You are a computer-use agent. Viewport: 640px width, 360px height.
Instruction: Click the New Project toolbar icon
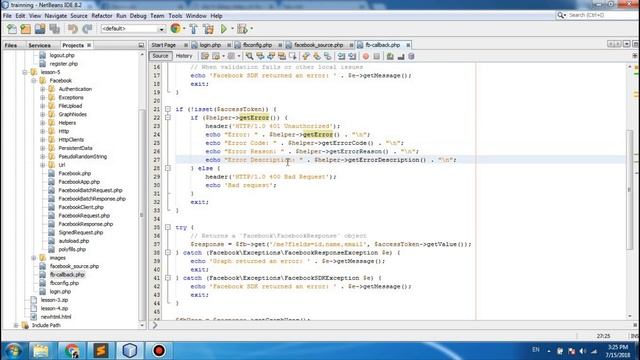(x=26, y=29)
